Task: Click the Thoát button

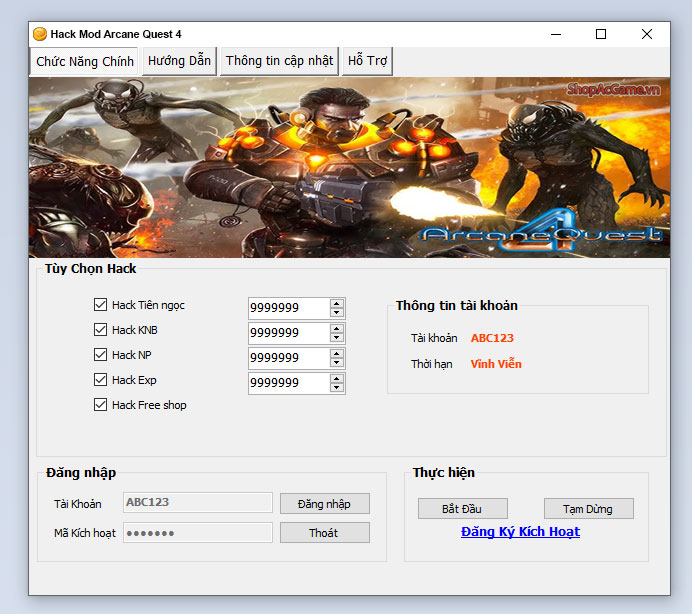Action: pyautogui.click(x=325, y=533)
